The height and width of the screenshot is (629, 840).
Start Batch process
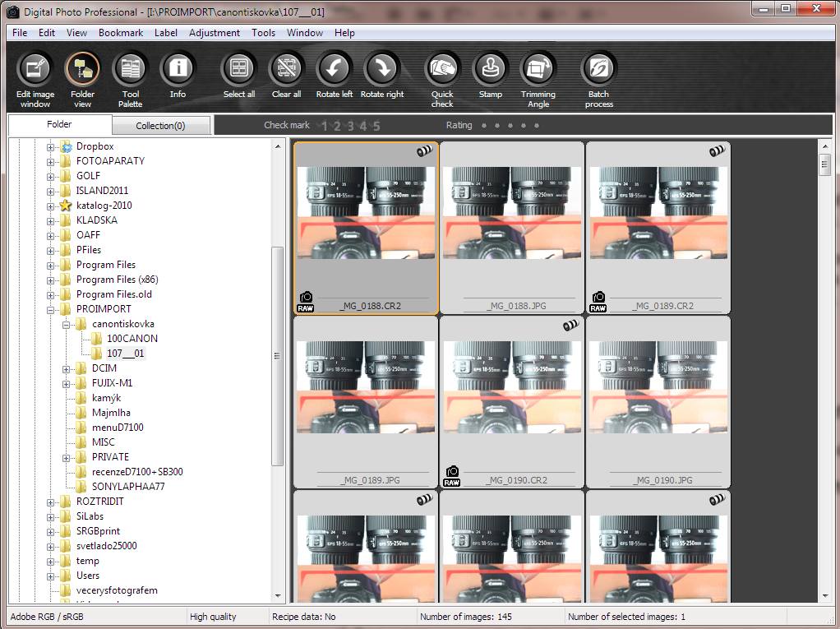click(x=599, y=79)
